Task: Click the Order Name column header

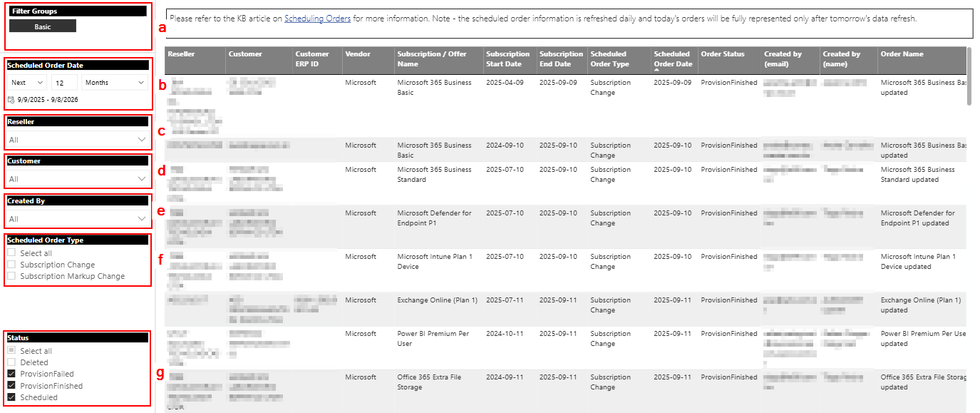Action: (922, 61)
